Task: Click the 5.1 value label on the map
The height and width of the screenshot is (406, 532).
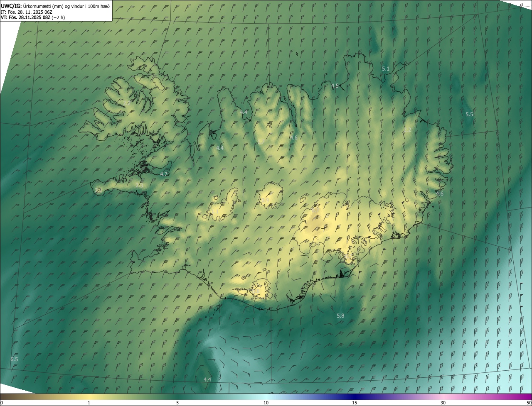Action: pyautogui.click(x=386, y=68)
